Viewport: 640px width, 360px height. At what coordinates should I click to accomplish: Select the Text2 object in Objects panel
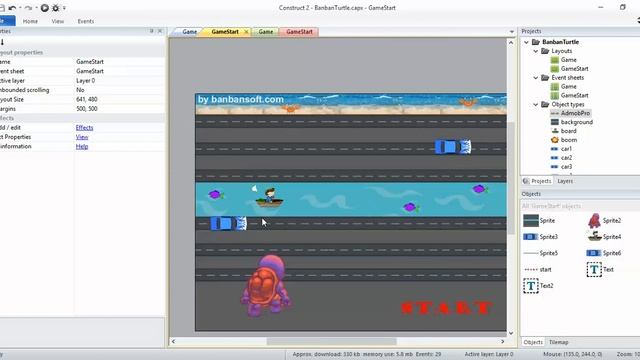538,286
